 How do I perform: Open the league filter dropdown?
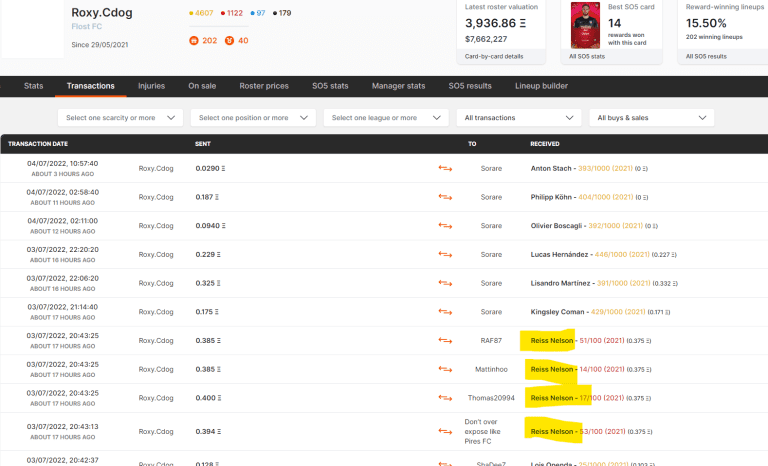pos(386,118)
